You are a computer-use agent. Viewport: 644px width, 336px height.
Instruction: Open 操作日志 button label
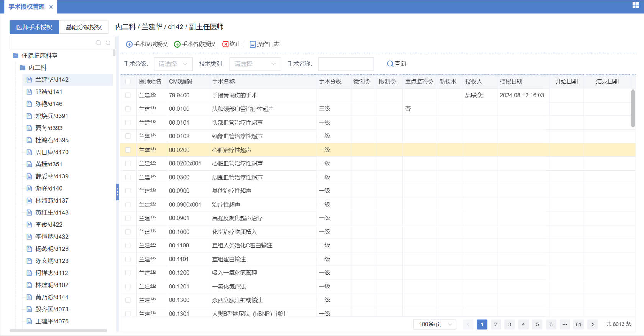268,44
